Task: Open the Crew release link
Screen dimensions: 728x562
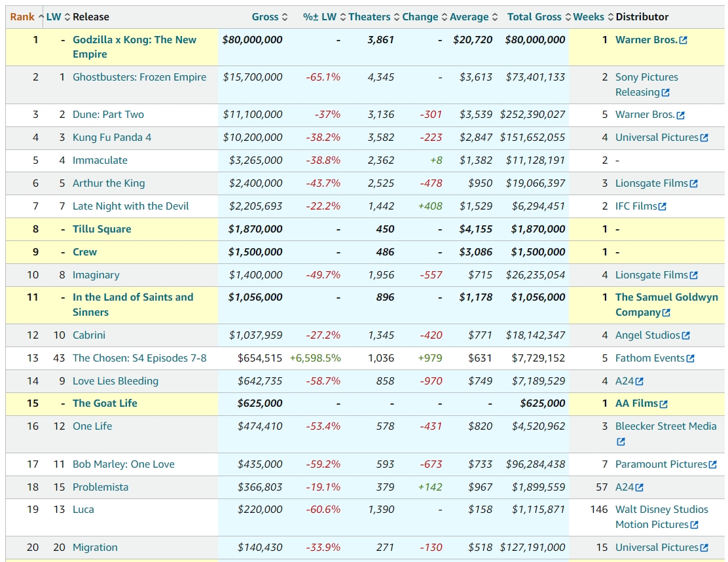Action: click(84, 252)
